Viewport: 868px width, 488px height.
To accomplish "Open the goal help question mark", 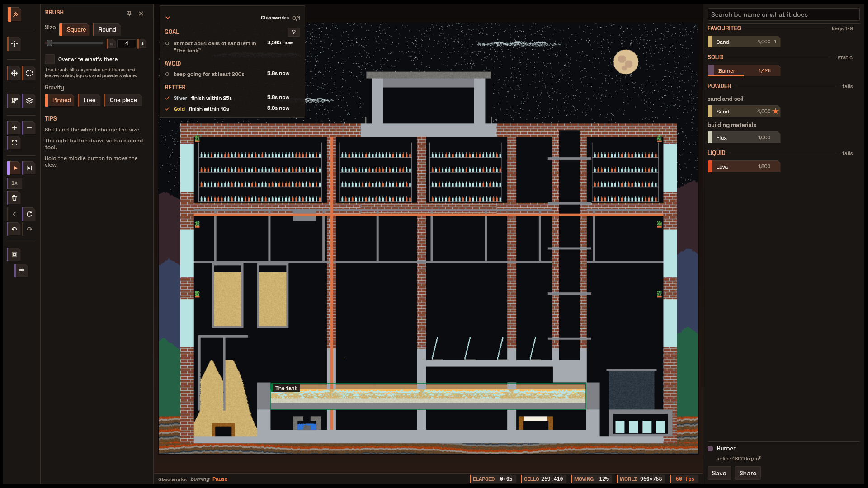I will (x=294, y=32).
